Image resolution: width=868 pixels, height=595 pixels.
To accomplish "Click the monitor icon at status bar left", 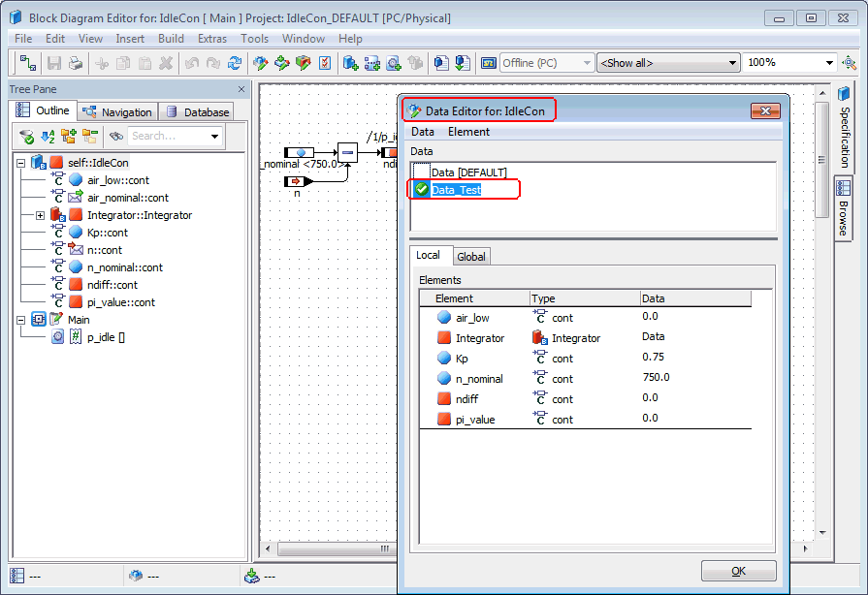I will point(17,577).
